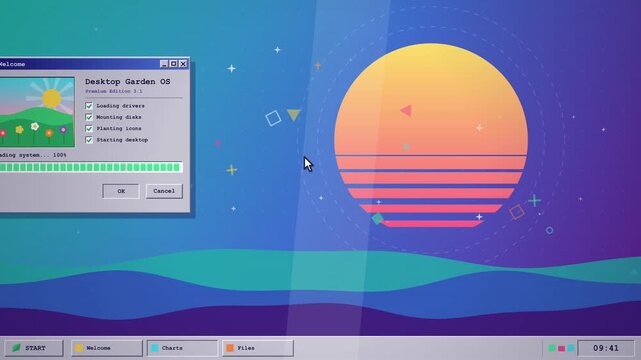Click the cyan system tray indicator

point(571,348)
